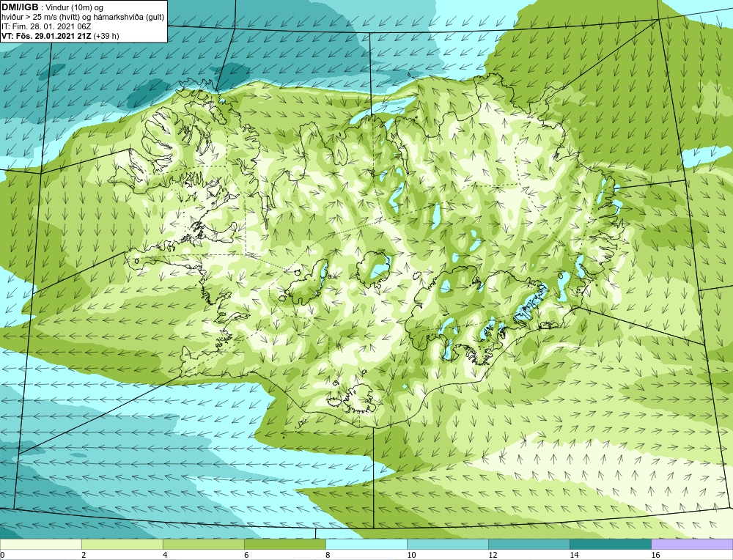Click the 4–6 m/s green legend swatch

(x=203, y=544)
